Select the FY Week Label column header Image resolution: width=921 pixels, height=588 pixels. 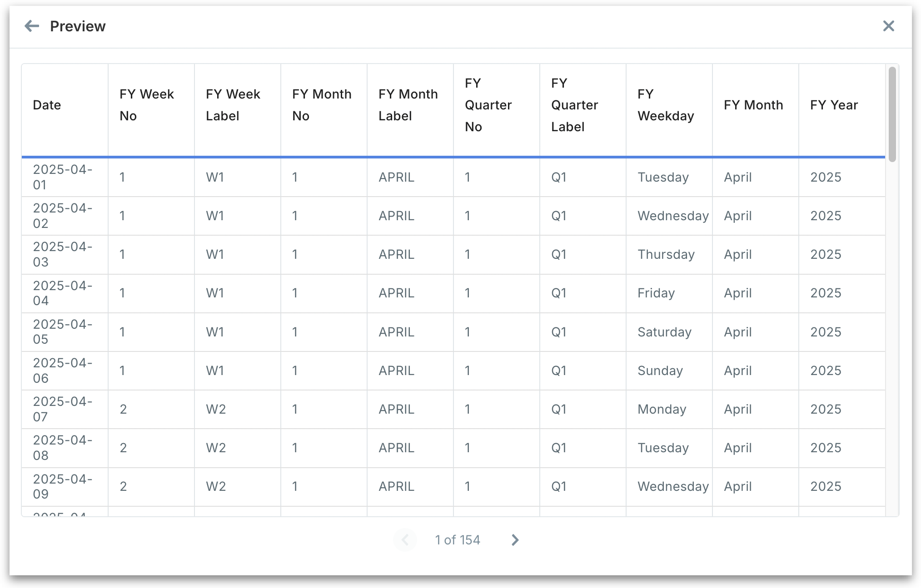(233, 105)
